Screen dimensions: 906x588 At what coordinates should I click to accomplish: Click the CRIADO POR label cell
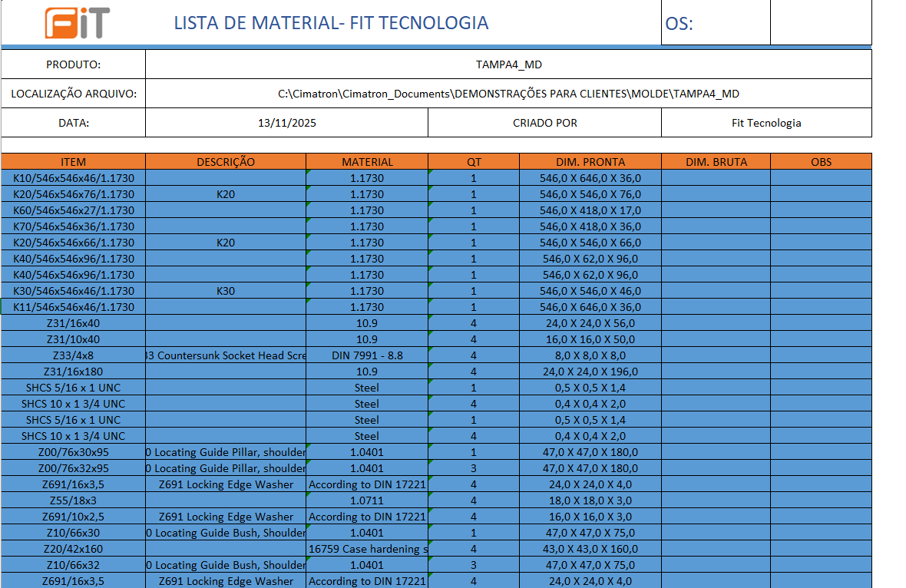(544, 123)
